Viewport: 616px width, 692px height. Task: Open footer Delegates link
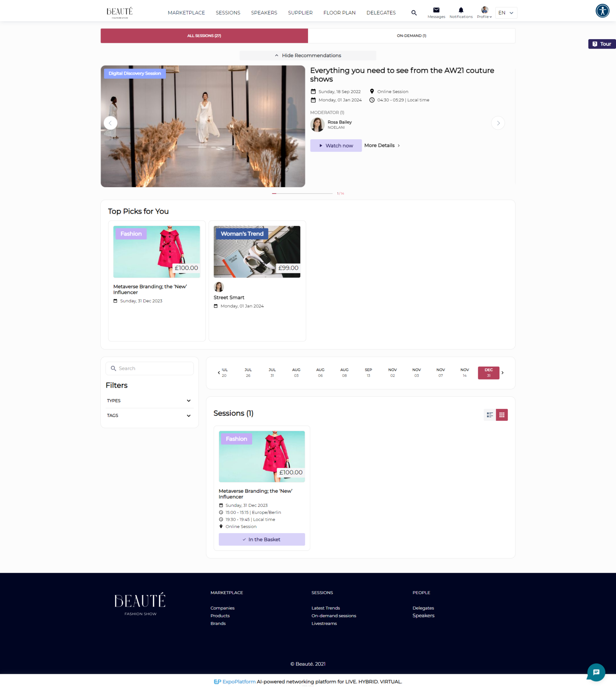tap(423, 608)
